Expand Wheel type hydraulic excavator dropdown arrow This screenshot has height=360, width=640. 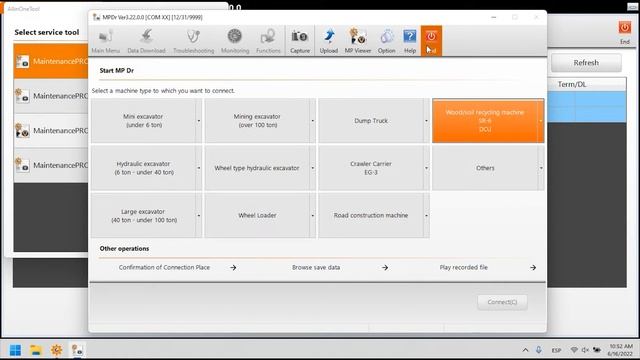313,168
